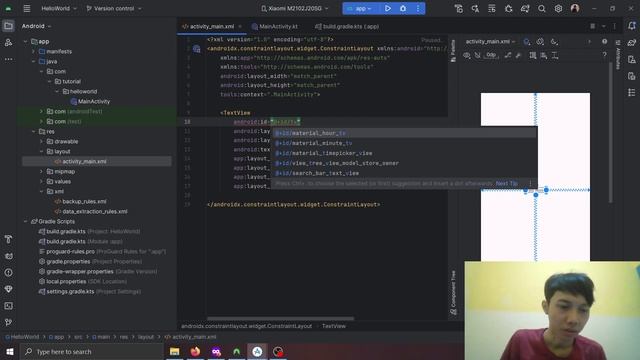Expand the manifests folder
This screenshot has height=360, width=640.
(33, 51)
